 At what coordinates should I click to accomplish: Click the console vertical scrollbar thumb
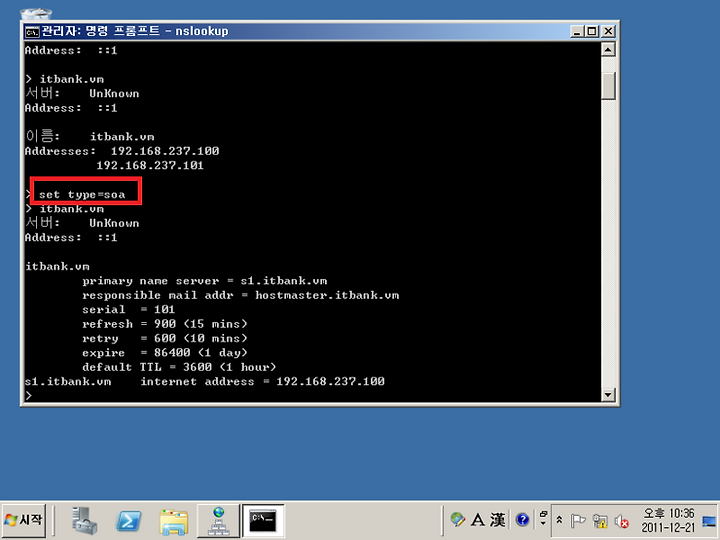click(x=608, y=85)
